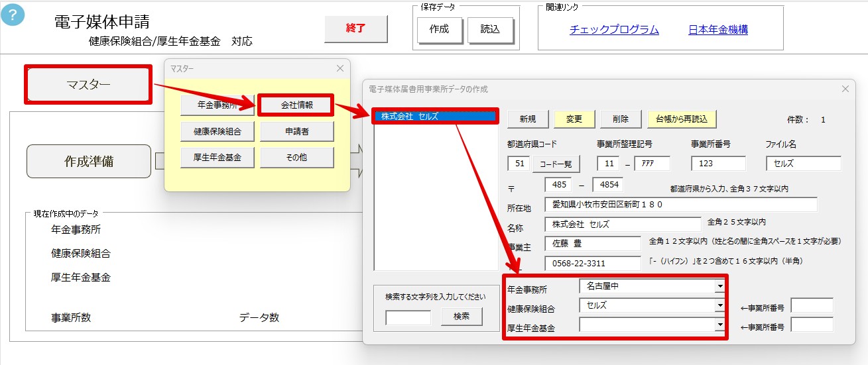Click the 事業所番号 field beside 厚生年金基金
Screen dimensions: 868x365
coord(812,325)
